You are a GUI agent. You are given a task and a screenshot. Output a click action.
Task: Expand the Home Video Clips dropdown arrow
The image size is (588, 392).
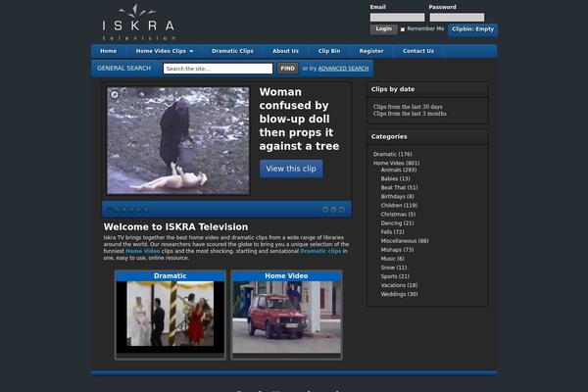[192, 51]
